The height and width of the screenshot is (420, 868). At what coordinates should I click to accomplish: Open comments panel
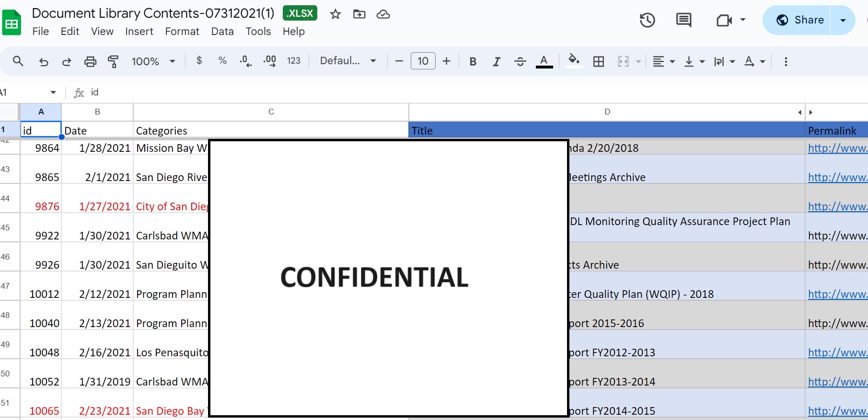click(x=683, y=20)
